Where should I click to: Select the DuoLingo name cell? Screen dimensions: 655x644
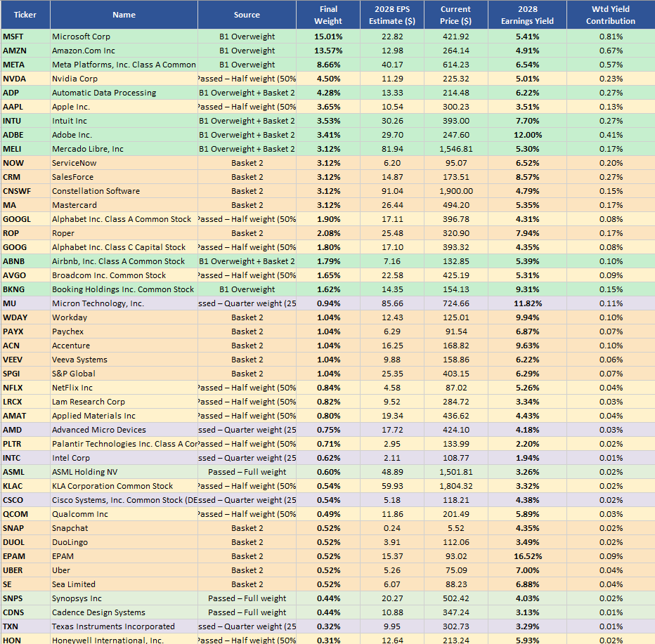point(124,542)
